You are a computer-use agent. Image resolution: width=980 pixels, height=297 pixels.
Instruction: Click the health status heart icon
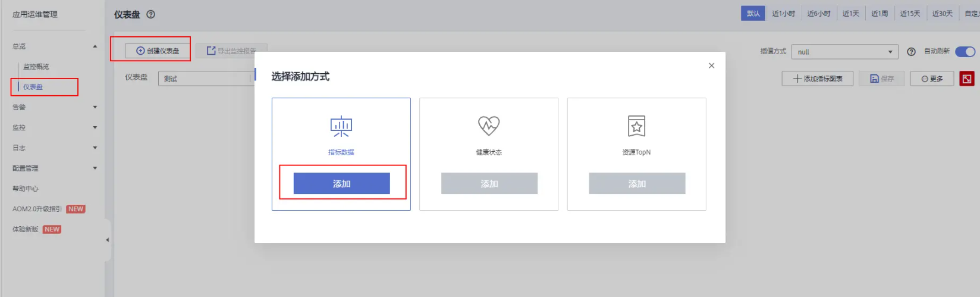click(x=489, y=126)
